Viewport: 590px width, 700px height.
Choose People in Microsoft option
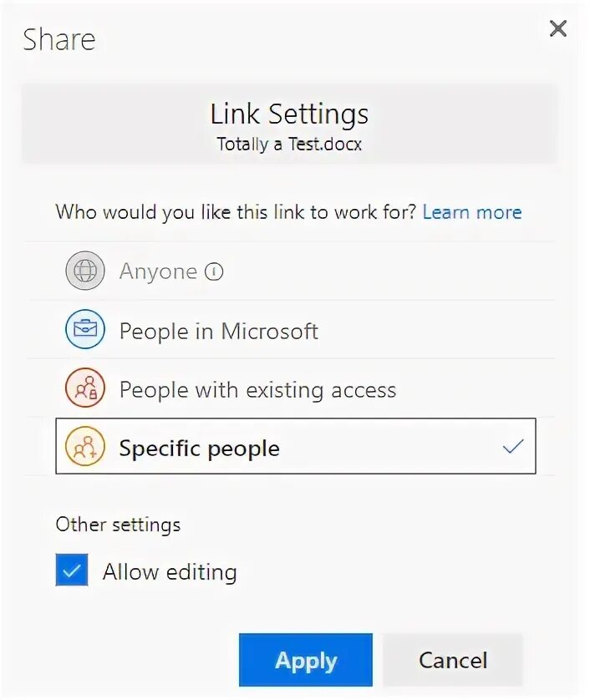pyautogui.click(x=290, y=329)
